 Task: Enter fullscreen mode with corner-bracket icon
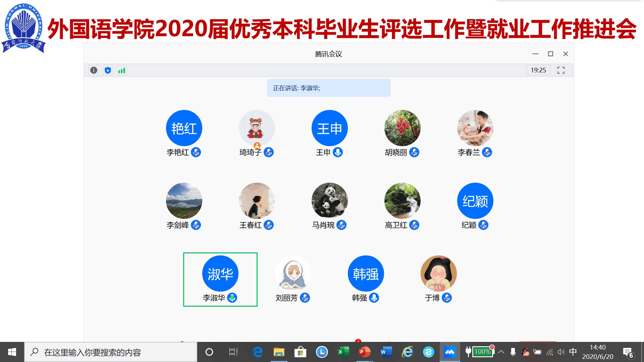pos(561,70)
